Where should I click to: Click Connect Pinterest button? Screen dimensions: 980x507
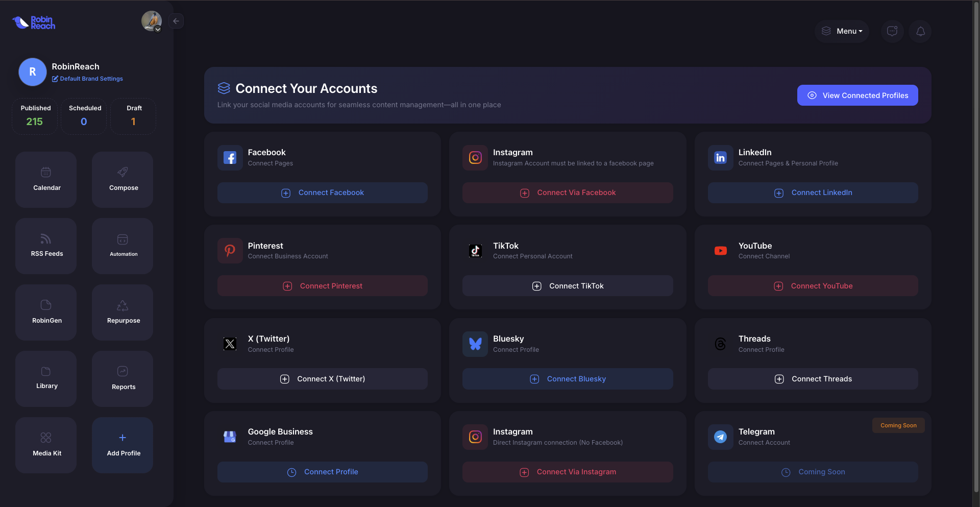(x=323, y=286)
